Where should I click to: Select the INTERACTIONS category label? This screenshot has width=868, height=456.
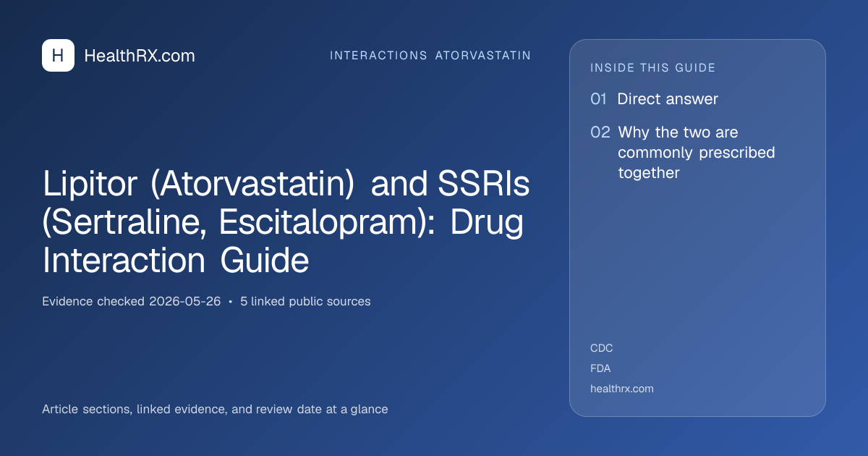378,56
